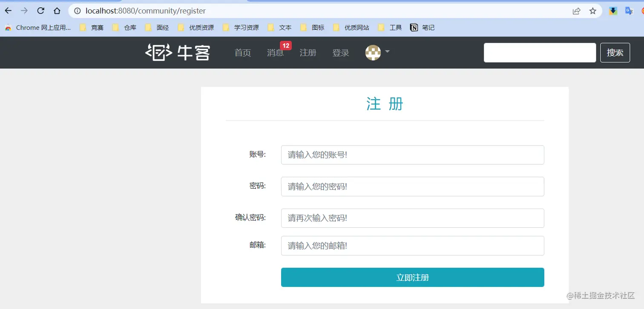Open the 竞赛 bookmark folder

[92, 28]
